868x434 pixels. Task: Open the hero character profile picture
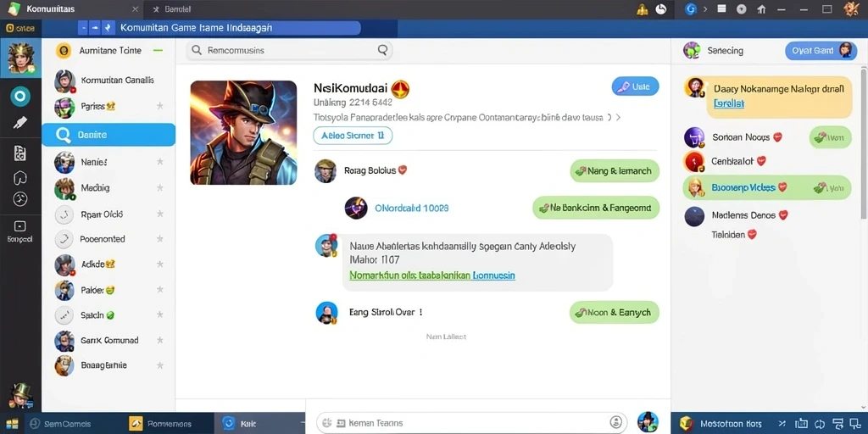click(x=243, y=132)
